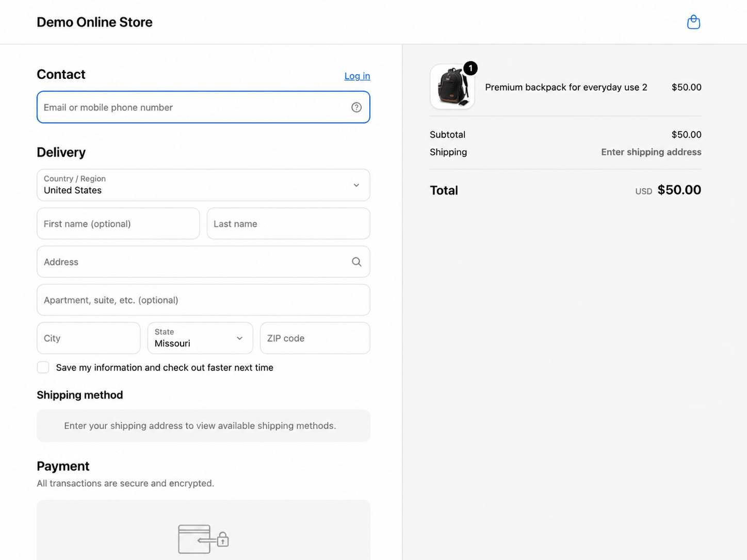Click the Demo Online Store title

(94, 22)
